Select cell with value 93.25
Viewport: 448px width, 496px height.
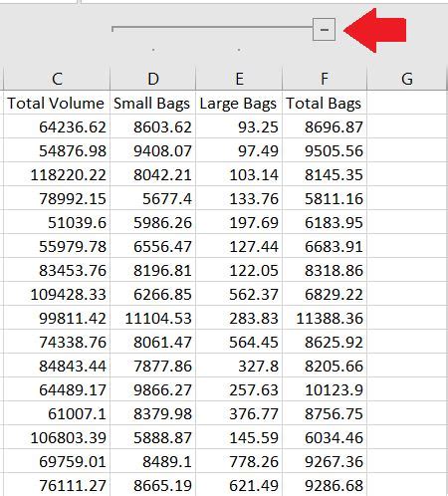coord(239,126)
